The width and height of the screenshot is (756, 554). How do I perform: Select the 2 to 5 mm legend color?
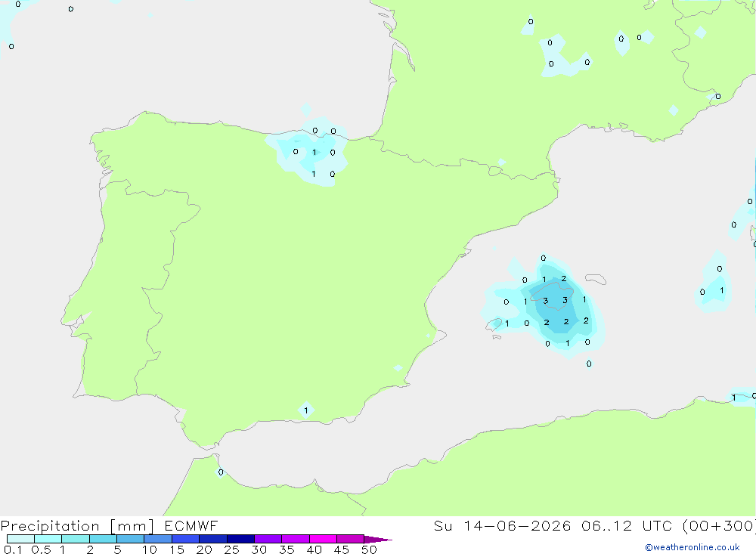103,539
